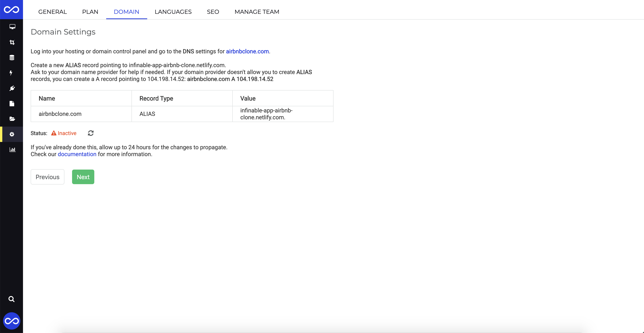Click the search magnifier icon
The width and height of the screenshot is (644, 333).
coord(11,299)
